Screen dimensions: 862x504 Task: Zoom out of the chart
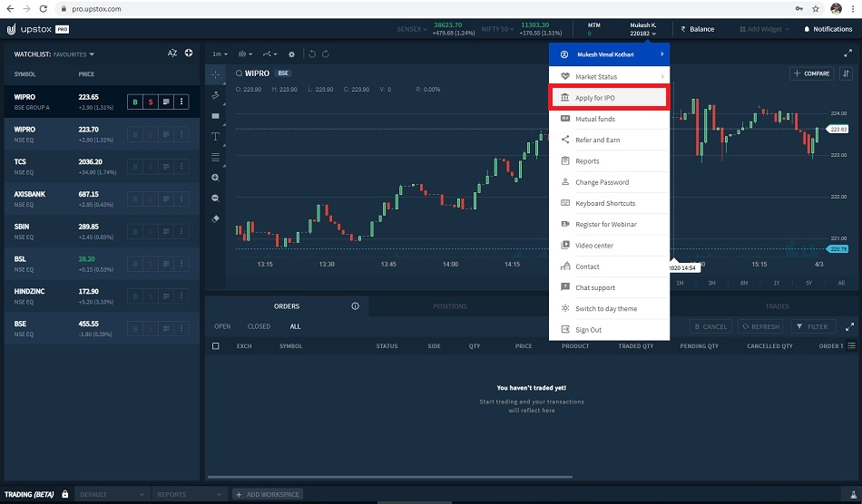point(216,199)
